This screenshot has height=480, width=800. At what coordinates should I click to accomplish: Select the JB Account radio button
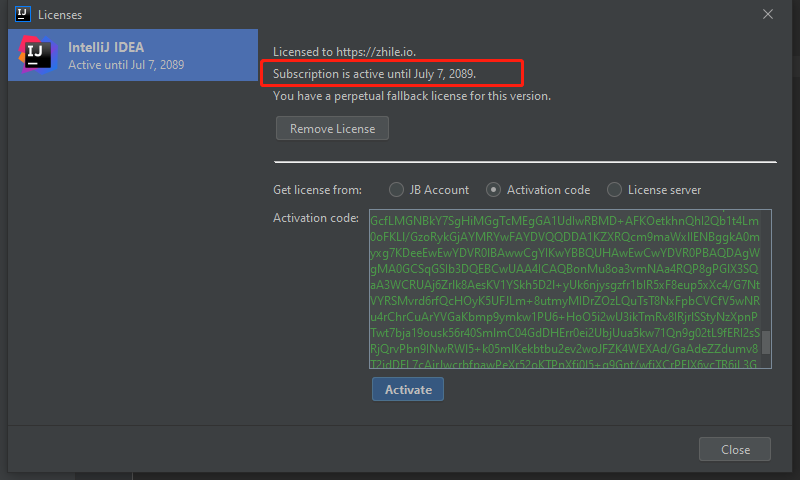[397, 190]
